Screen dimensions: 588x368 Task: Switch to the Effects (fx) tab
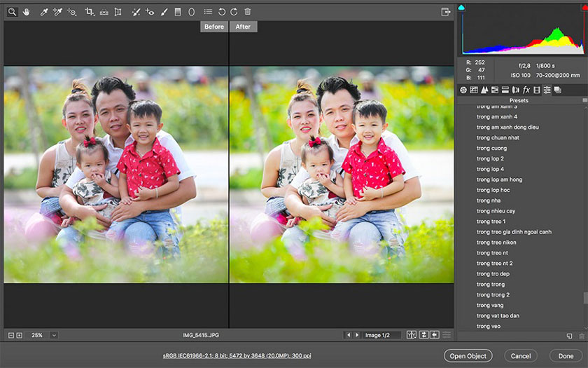pos(526,90)
